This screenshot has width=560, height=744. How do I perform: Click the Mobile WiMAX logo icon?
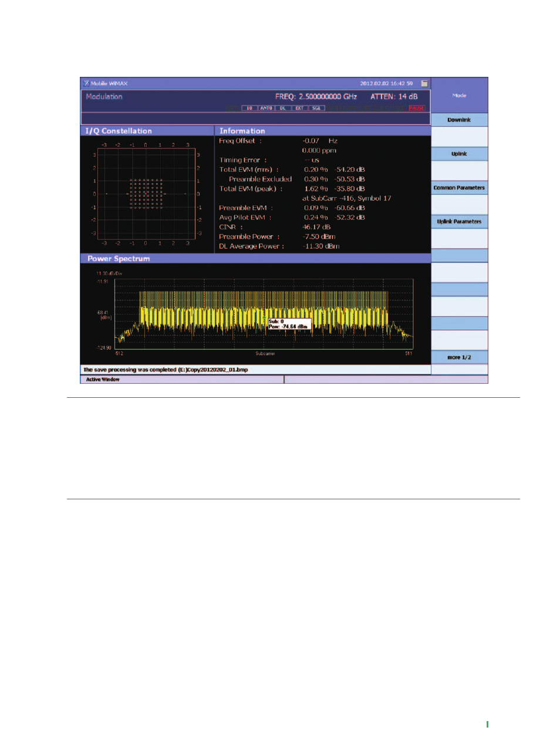[86, 83]
